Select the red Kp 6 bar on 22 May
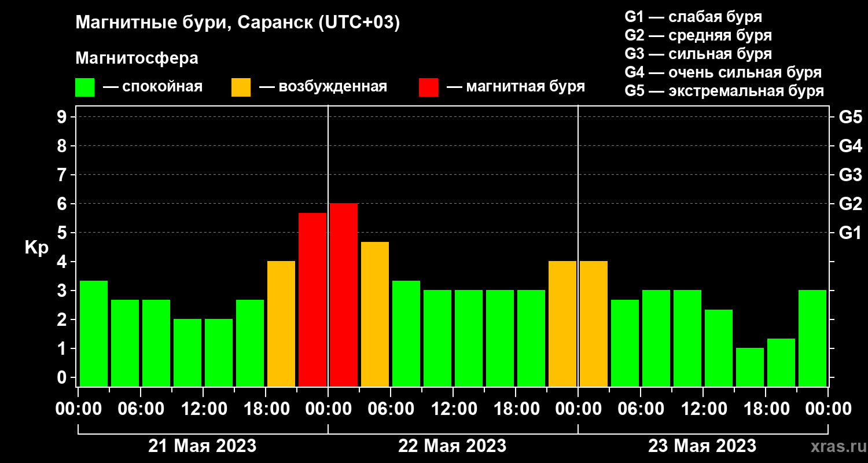Screen dimensions: 868x463 [x=344, y=295]
